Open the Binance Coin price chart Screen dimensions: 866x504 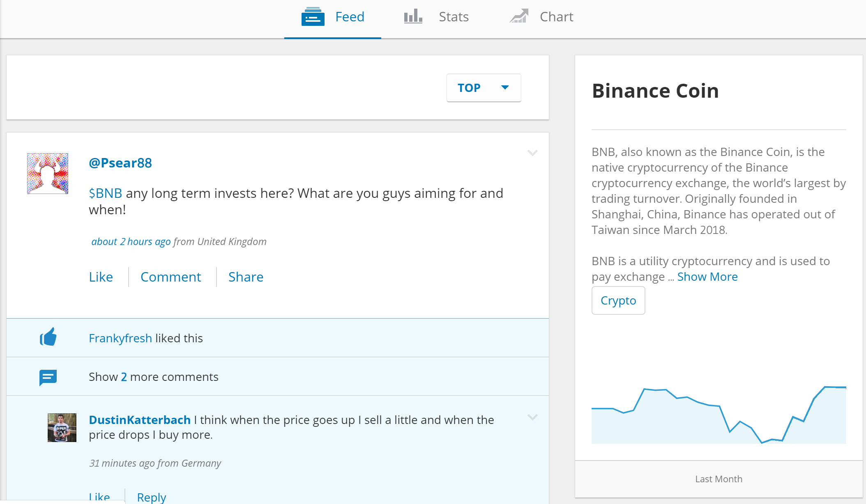coord(719,415)
